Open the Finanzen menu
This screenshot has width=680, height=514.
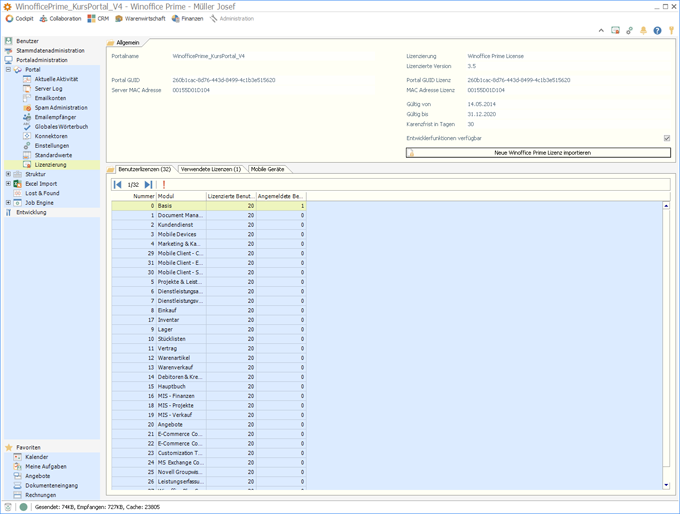coord(187,19)
